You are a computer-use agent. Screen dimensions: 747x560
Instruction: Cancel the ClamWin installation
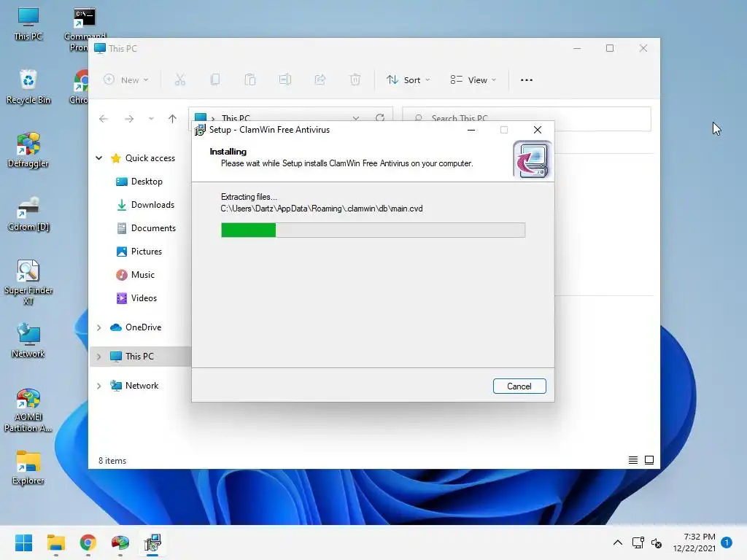point(519,386)
